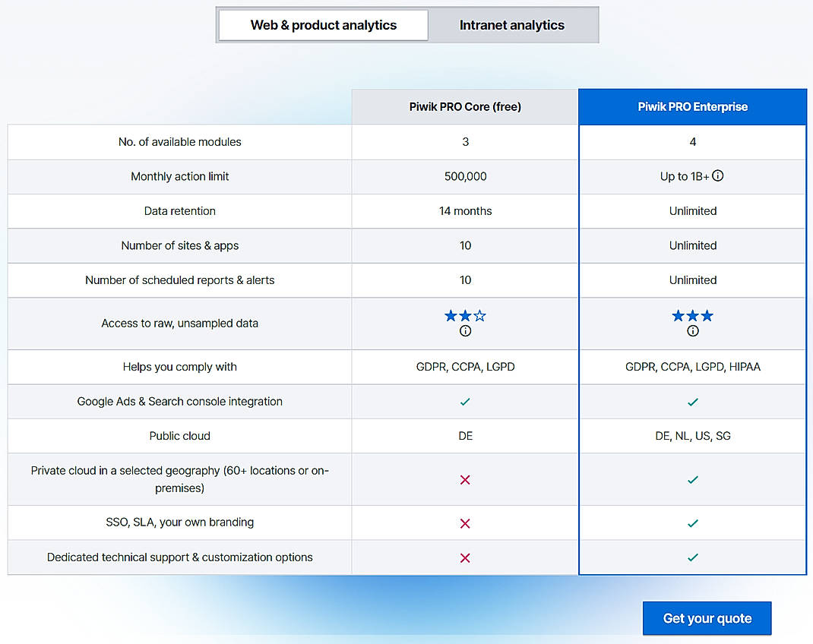Open the info tooltip under Enterprise's star rating
Viewport: 813px width, 644px height.
[692, 330]
